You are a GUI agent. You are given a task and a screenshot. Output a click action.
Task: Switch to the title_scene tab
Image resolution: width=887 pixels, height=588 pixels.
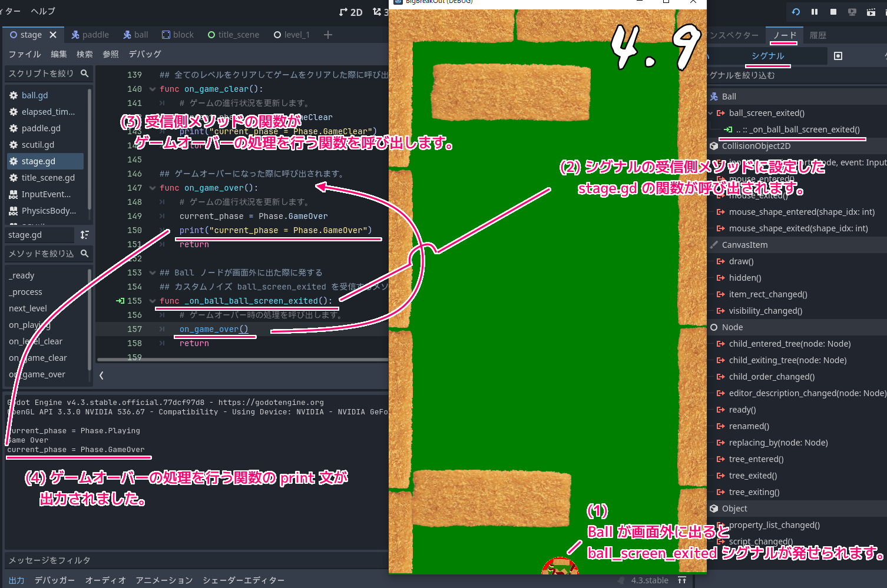pos(233,35)
